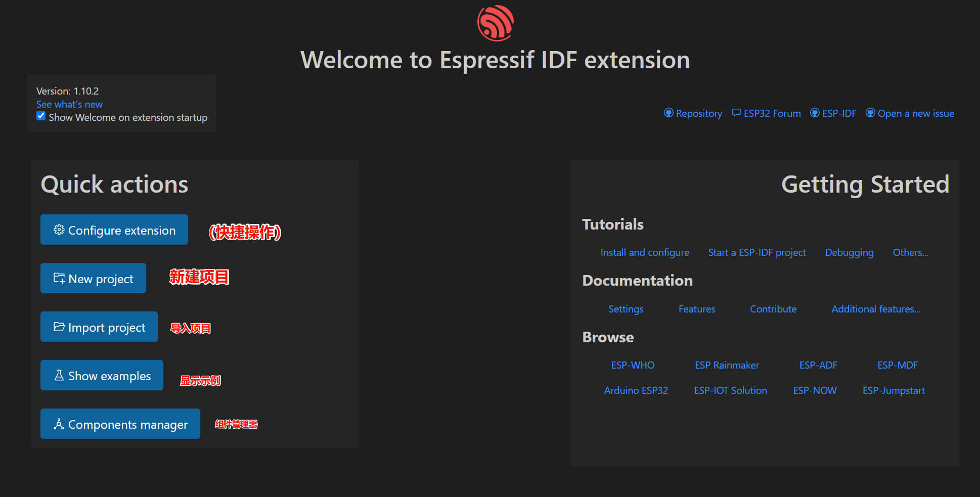
Task: Click the new-folder icon in New project
Action: click(59, 278)
